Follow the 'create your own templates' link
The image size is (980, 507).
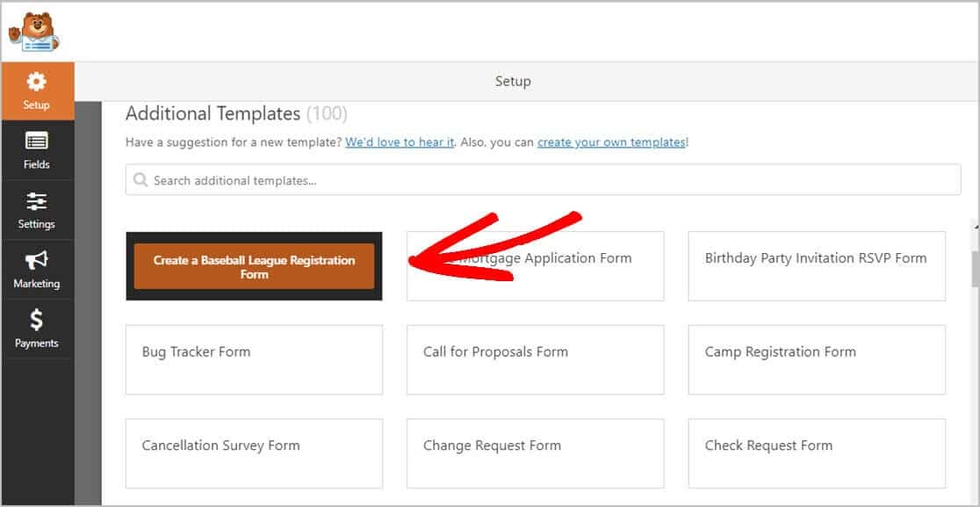(x=611, y=142)
